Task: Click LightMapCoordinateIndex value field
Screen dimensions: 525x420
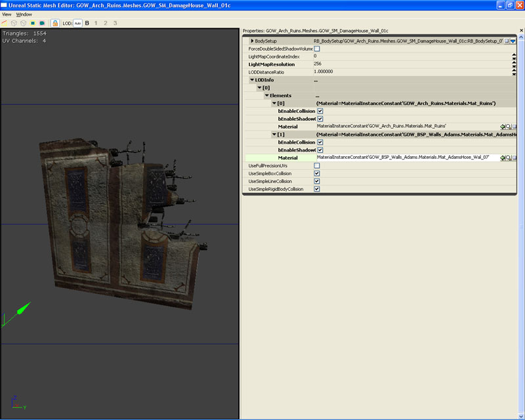Action: [x=412, y=56]
